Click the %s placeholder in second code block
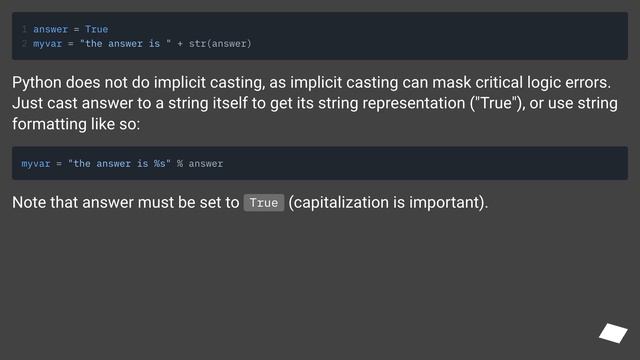The width and height of the screenshot is (640, 360). (160, 163)
